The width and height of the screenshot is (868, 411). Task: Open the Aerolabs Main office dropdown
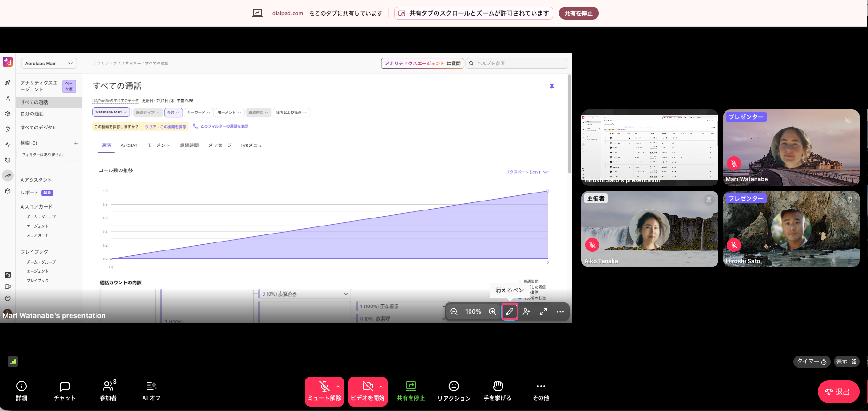pyautogui.click(x=49, y=64)
